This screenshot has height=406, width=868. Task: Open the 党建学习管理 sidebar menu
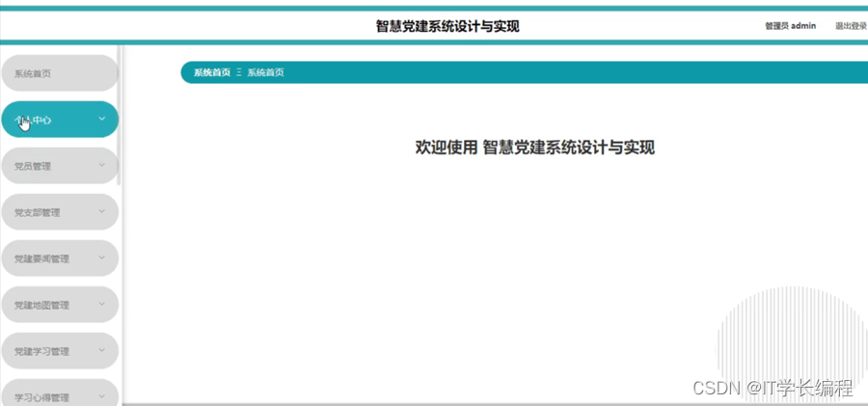(60, 351)
